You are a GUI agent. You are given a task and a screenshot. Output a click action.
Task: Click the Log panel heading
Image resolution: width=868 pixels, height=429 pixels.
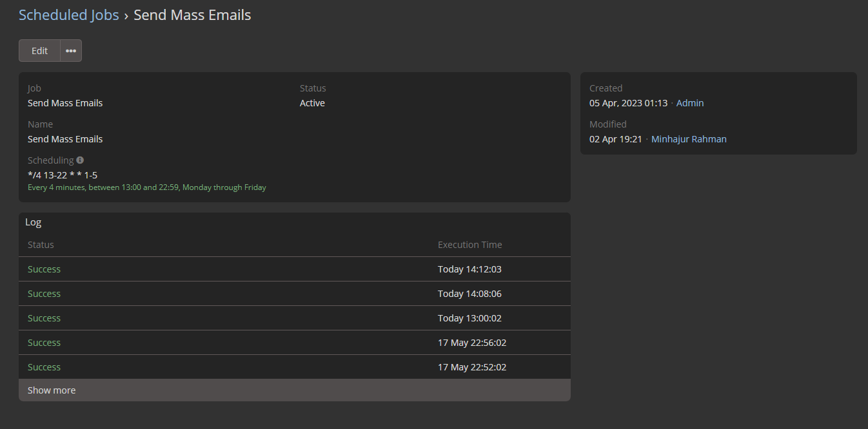[x=34, y=222]
